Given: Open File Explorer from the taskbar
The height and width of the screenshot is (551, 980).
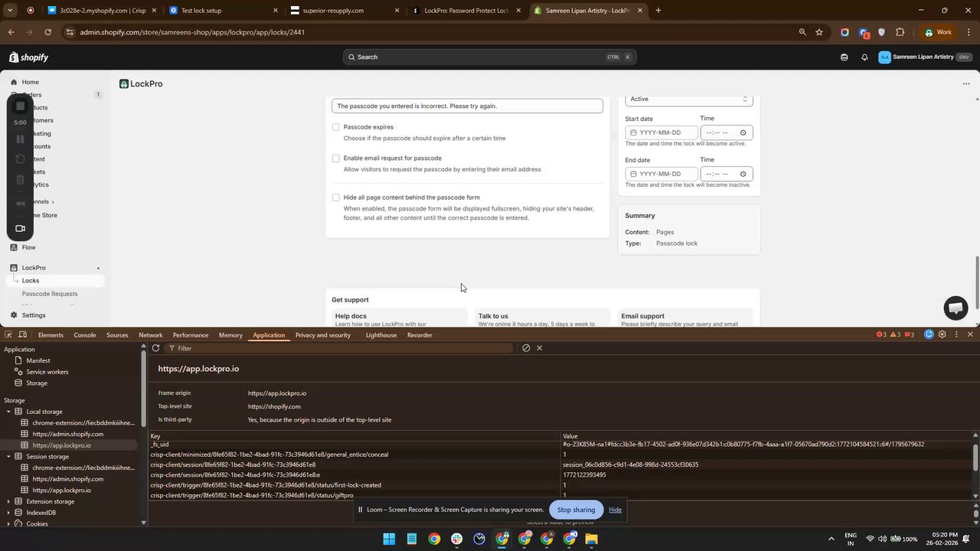Looking at the screenshot, I should pos(592,540).
